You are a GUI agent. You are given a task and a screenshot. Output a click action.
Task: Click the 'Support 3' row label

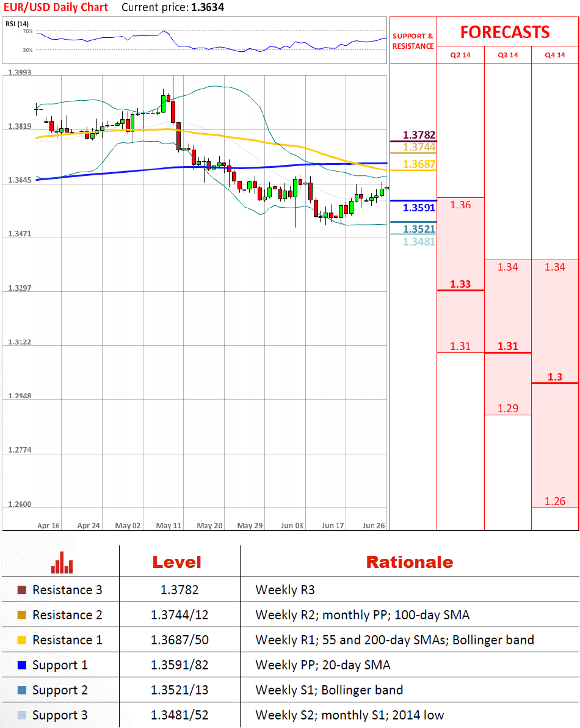click(x=60, y=715)
